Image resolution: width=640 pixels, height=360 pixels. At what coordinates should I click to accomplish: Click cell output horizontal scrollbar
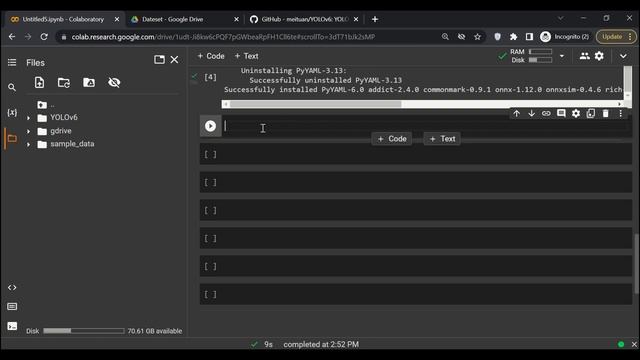(x=316, y=104)
